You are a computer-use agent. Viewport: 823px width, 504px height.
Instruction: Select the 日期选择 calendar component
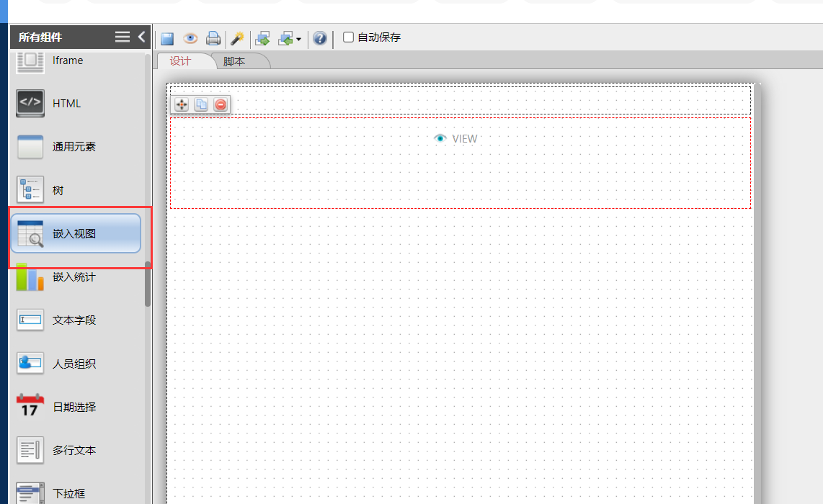point(76,407)
